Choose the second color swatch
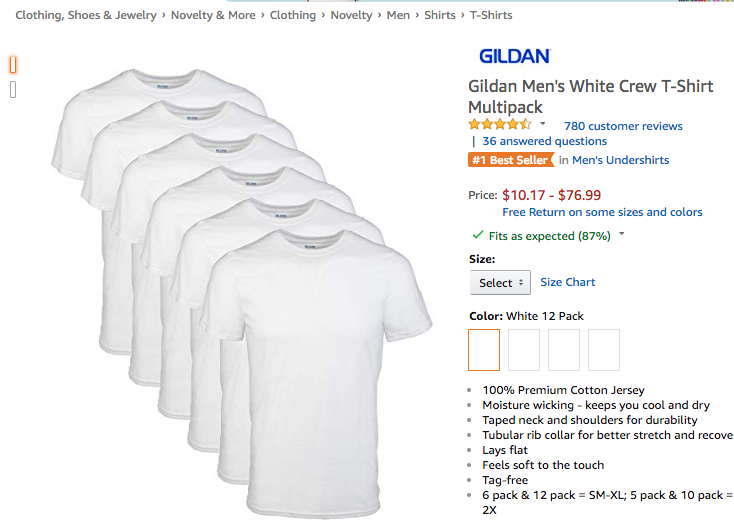Image resolution: width=734 pixels, height=528 pixels. (x=524, y=350)
